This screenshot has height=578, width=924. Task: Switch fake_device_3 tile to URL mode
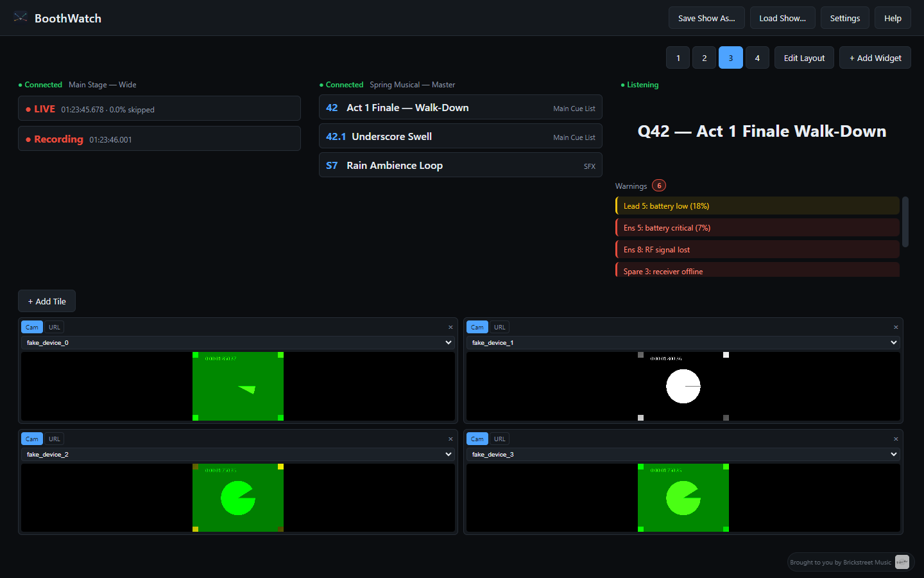pyautogui.click(x=500, y=439)
